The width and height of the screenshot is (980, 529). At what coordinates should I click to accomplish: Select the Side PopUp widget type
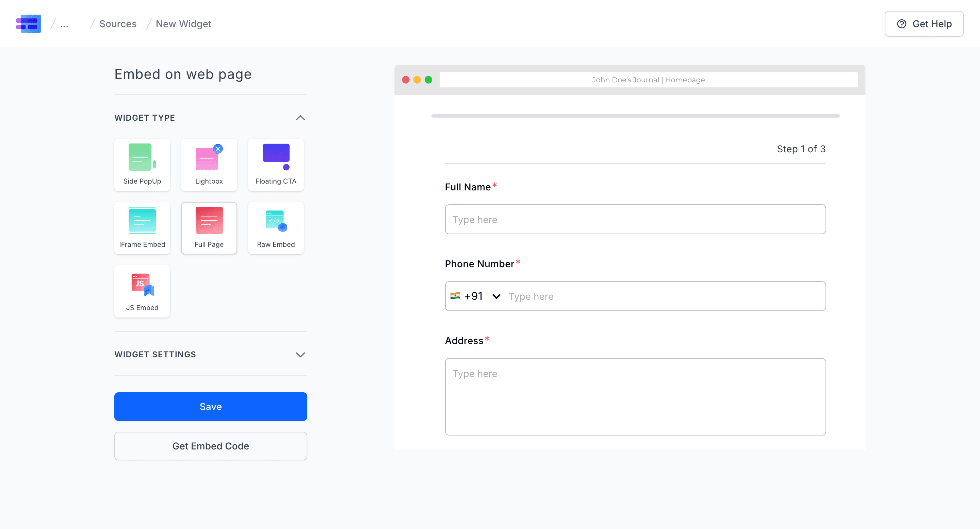[142, 165]
